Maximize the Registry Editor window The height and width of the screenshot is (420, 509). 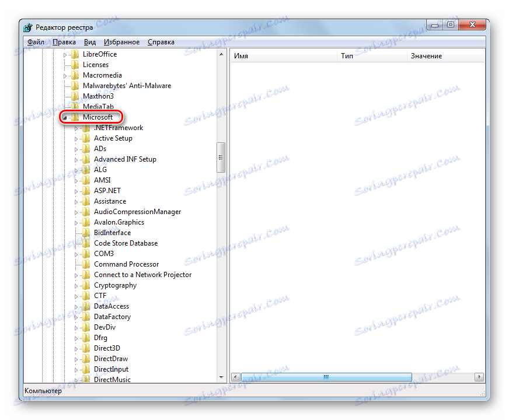click(451, 24)
